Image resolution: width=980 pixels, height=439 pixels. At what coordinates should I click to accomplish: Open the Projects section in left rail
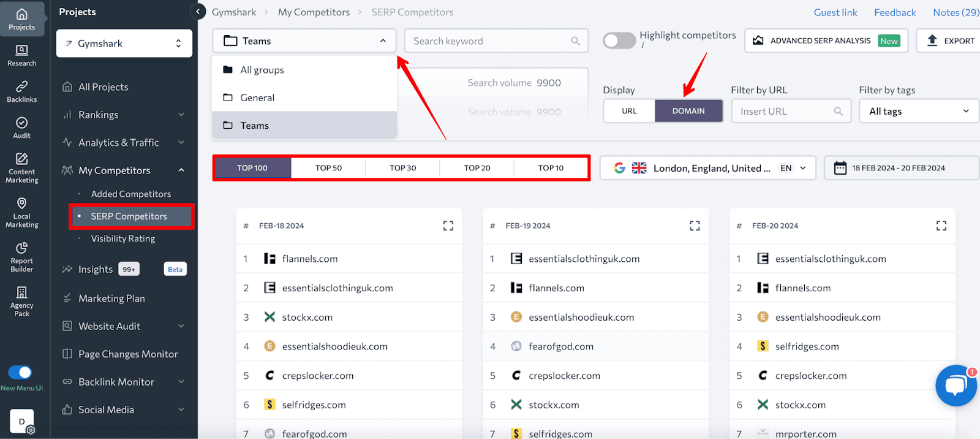pos(22,19)
